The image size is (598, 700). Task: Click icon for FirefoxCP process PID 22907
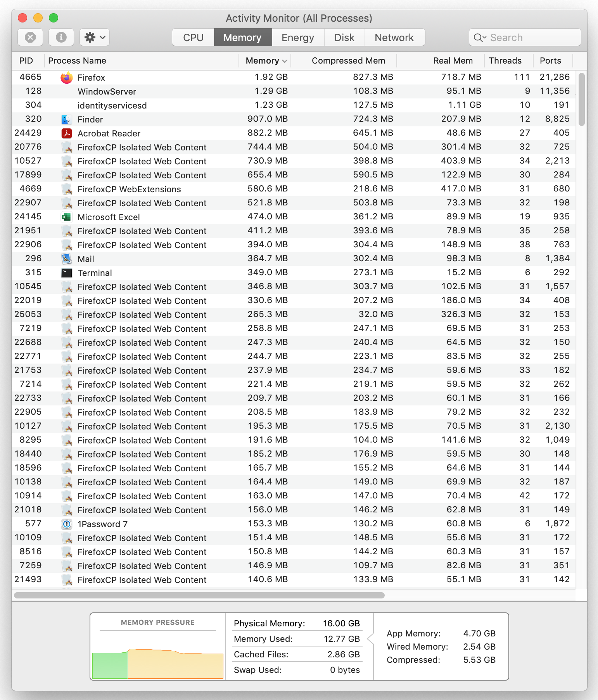coord(67,203)
